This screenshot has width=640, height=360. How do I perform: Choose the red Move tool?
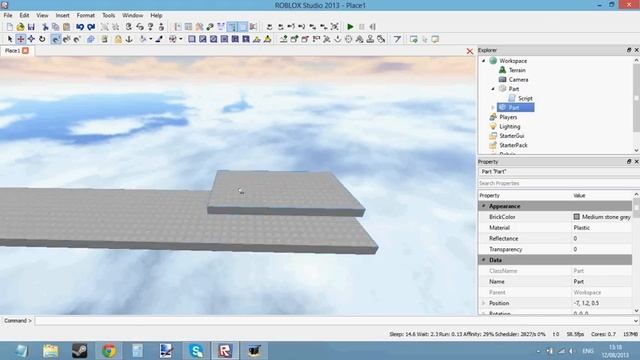click(20, 39)
